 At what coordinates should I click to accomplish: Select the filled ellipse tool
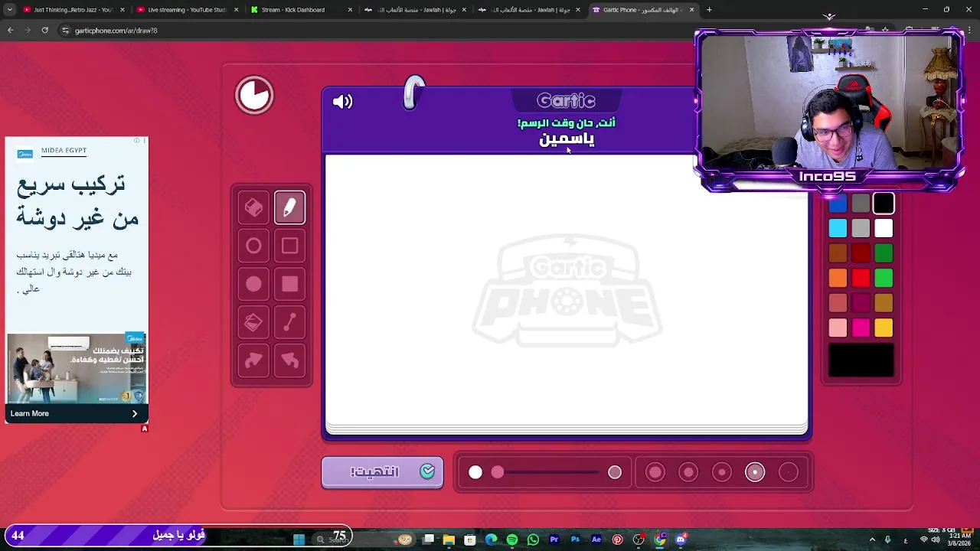pos(253,284)
